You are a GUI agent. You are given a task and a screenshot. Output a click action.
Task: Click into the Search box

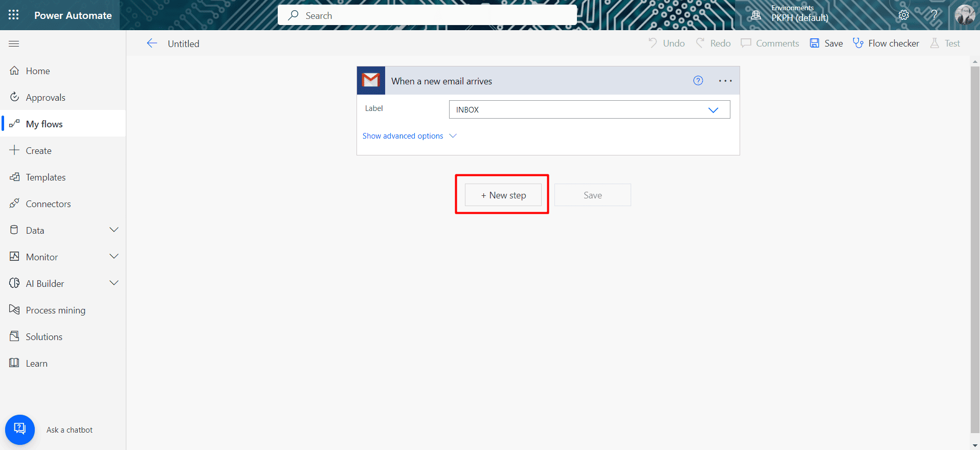pyautogui.click(x=427, y=15)
